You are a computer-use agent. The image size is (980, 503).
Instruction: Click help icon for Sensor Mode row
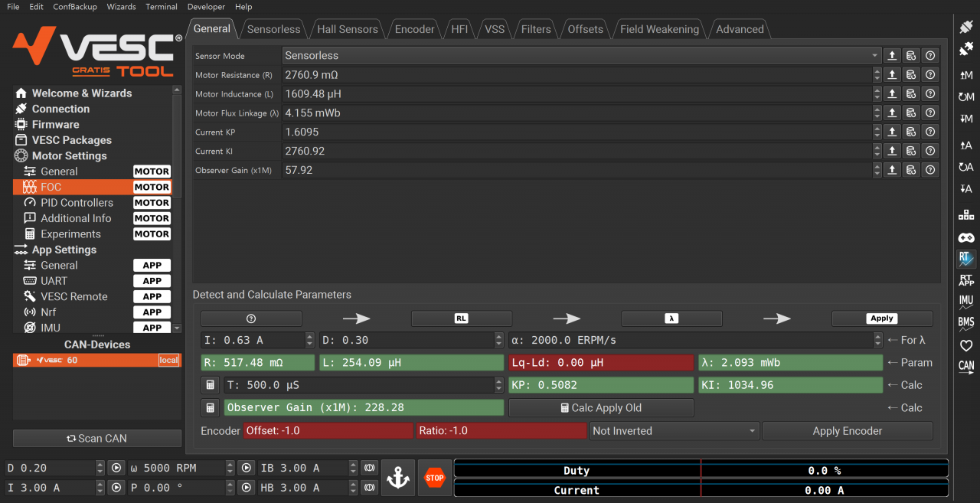(930, 56)
